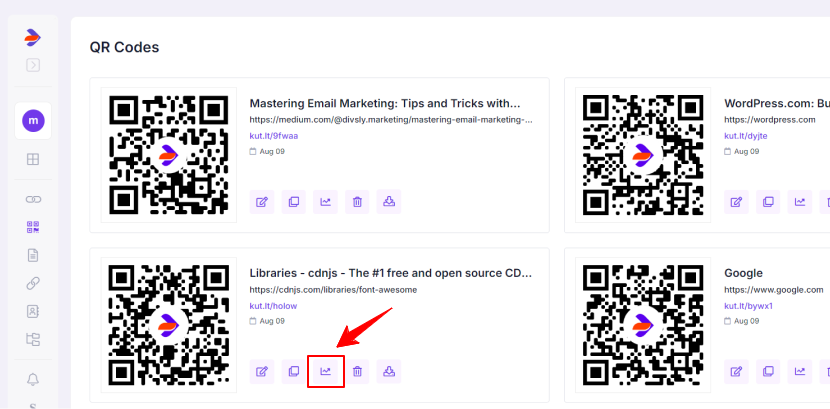Click the https://www.google.com URL text
830x409 pixels.
(x=774, y=290)
